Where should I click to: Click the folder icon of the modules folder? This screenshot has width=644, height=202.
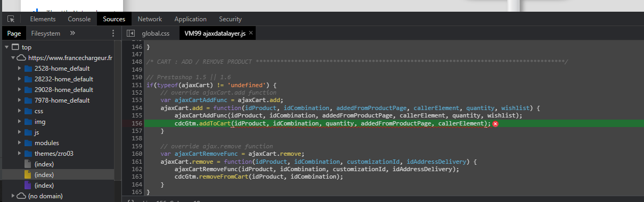(x=28, y=143)
